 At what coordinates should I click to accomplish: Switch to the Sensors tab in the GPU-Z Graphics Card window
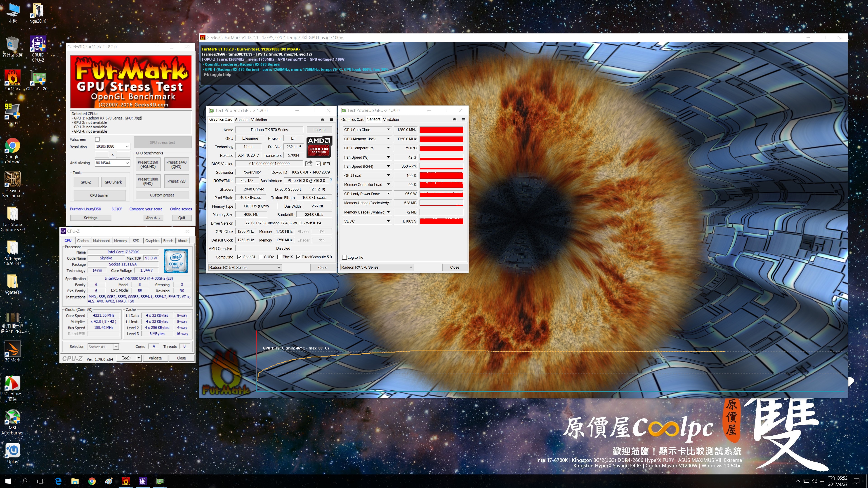pyautogui.click(x=242, y=120)
